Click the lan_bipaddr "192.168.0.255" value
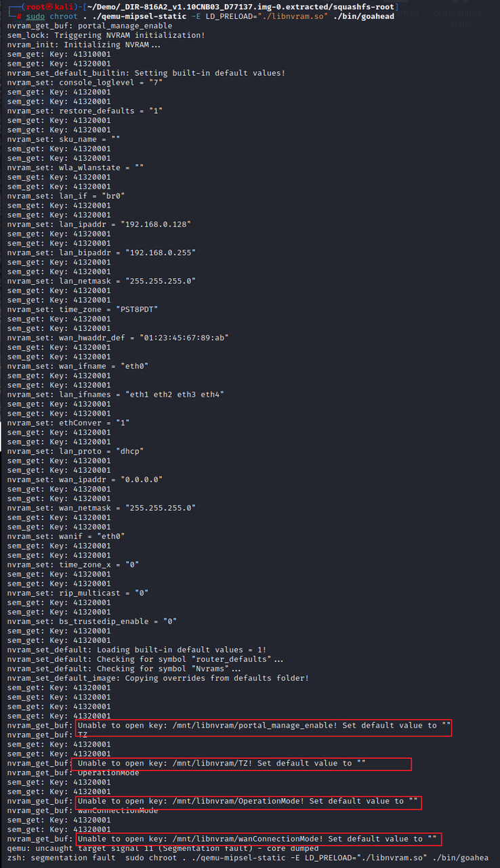This screenshot has height=868, width=500. [160, 253]
